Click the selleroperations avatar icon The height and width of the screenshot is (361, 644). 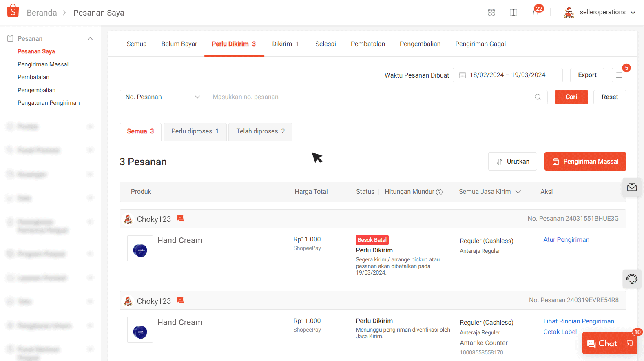[569, 13]
